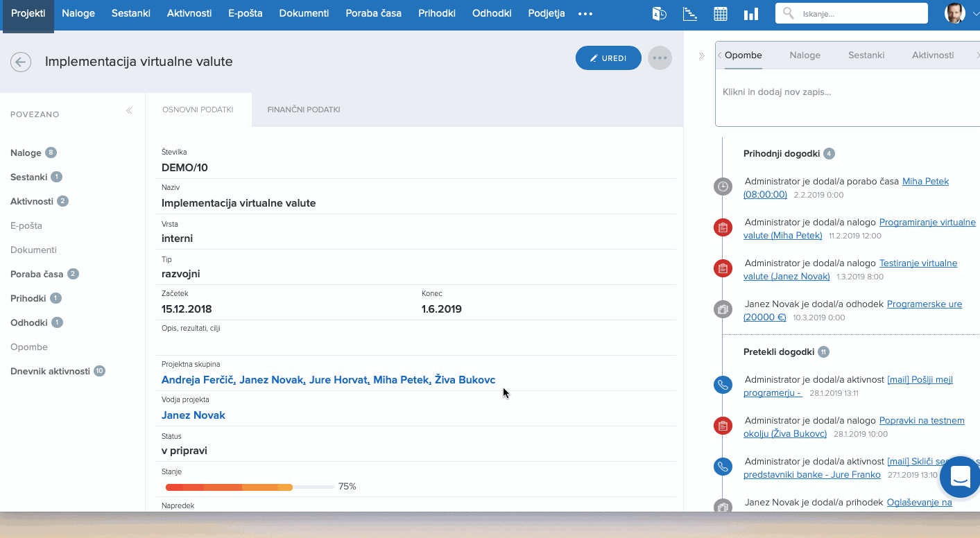Click the red task icon beside Programiranje virtualne valute
This screenshot has height=538, width=980.
pos(723,227)
